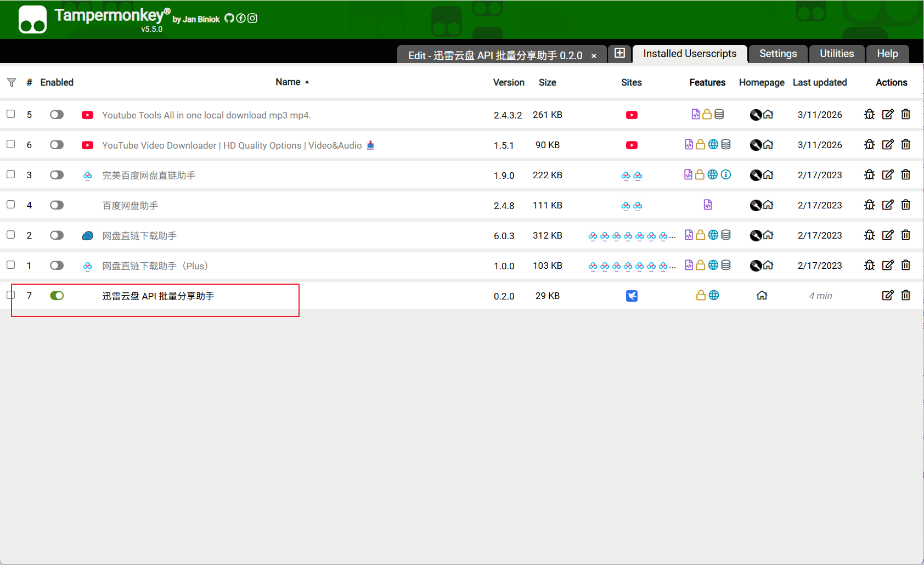Screen dimensions: 924x565
Task: Switch to the Edit 迅雷云盘 API script tab
Action: coord(495,55)
